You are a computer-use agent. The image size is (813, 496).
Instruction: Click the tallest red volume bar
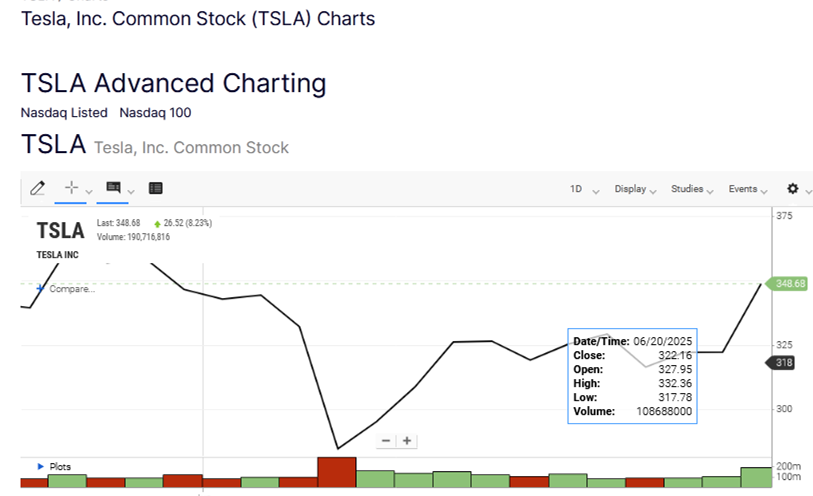coord(337,471)
